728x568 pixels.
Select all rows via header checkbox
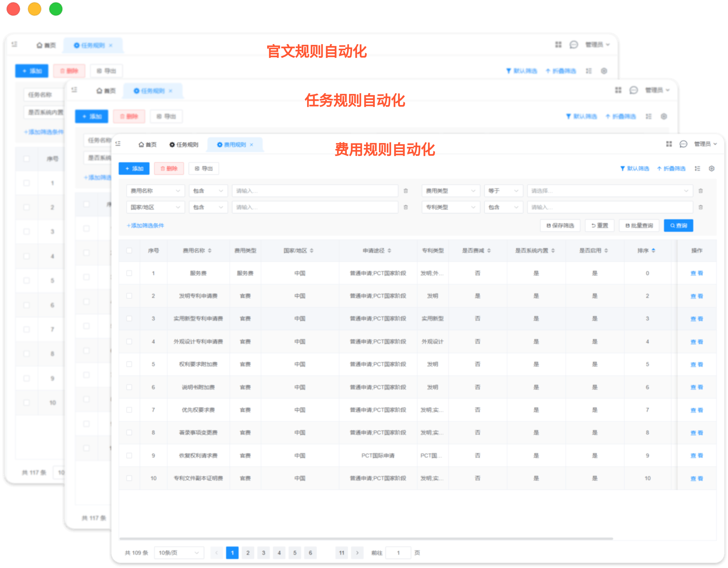[130, 250]
